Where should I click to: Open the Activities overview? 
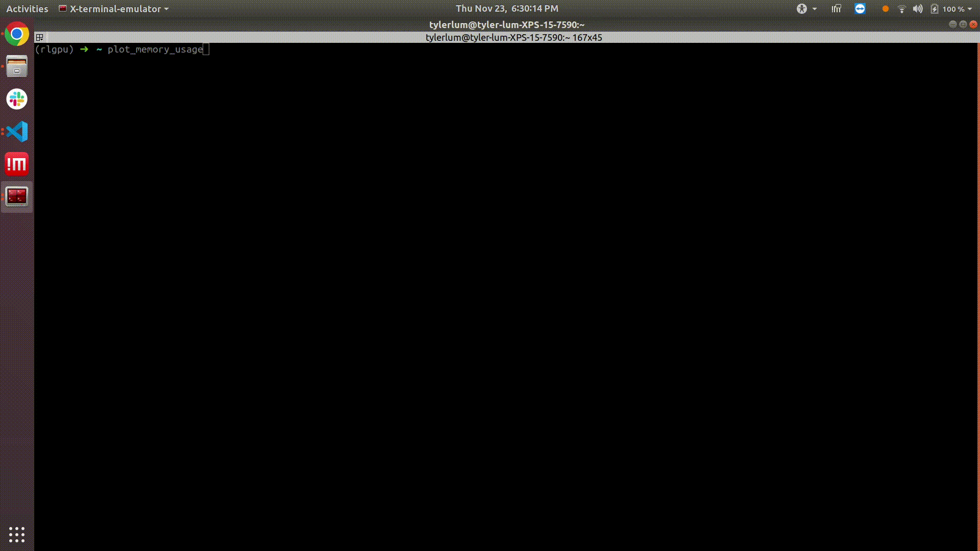27,9
